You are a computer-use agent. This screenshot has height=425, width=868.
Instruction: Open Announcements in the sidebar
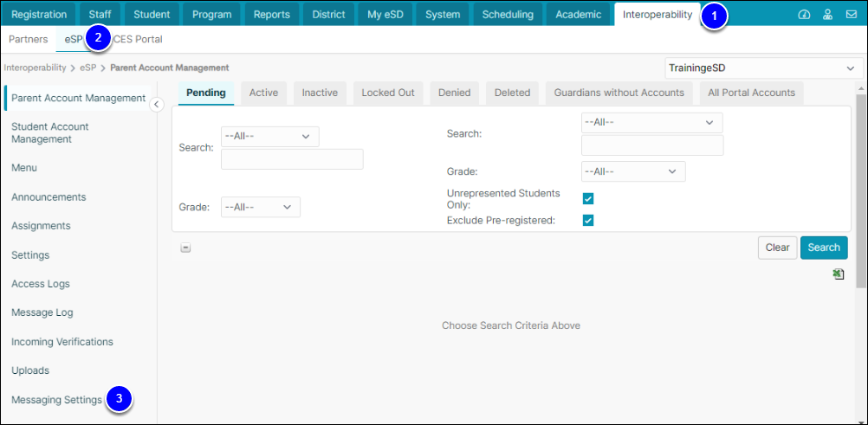point(49,197)
